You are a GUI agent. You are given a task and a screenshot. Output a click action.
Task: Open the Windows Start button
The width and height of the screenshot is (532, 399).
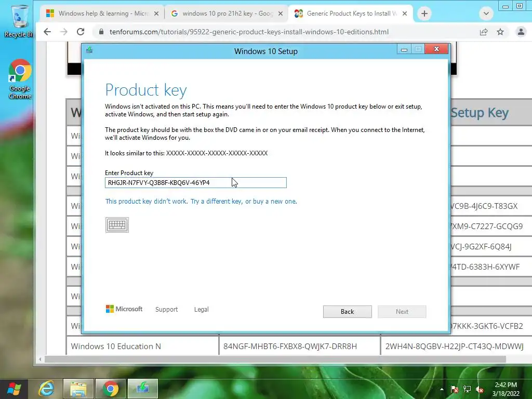point(14,389)
